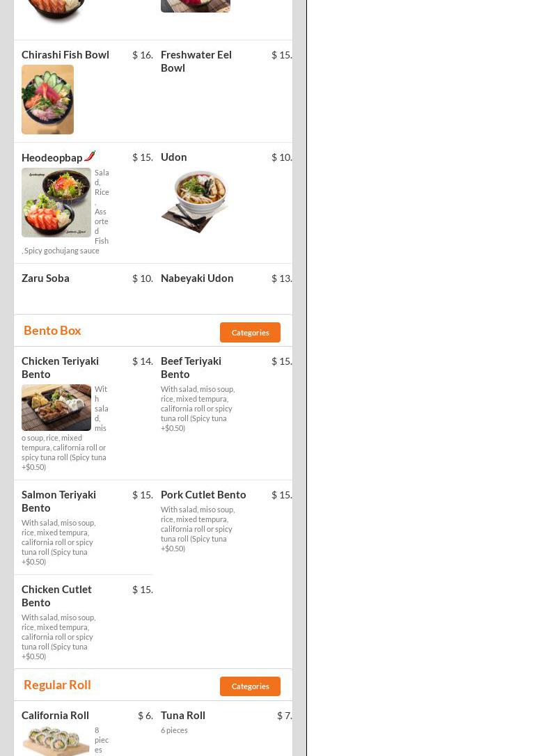Open the Udon noodle bowl picture
The image size is (536, 756).
click(x=195, y=201)
